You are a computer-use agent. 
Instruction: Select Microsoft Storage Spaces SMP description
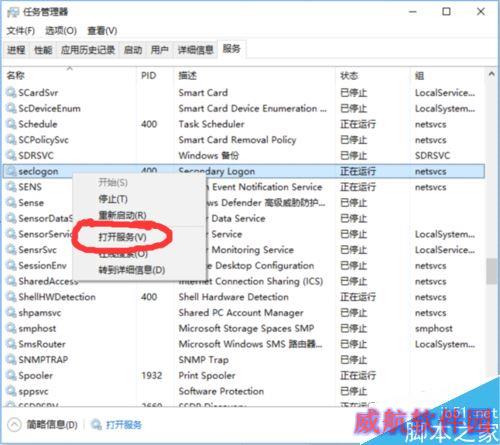[x=246, y=328]
